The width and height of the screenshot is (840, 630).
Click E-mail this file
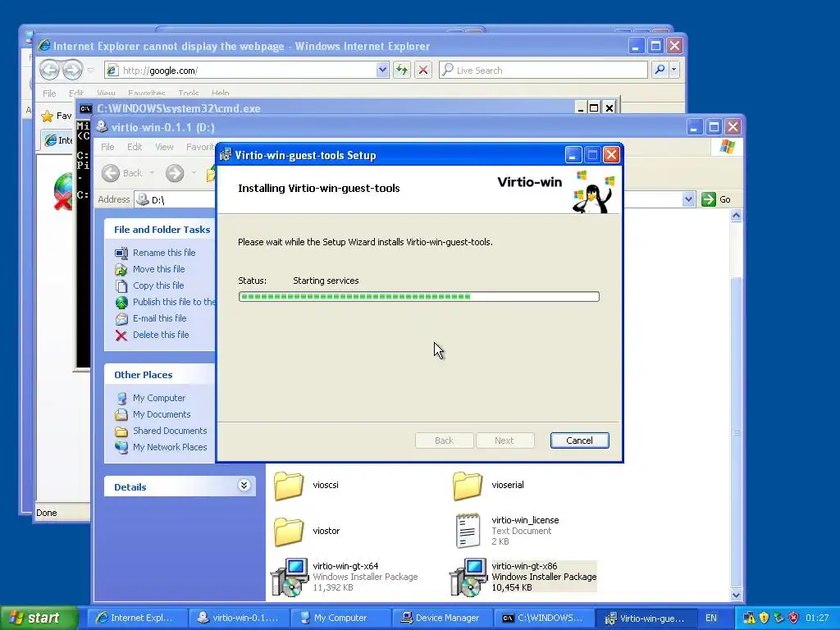click(x=160, y=318)
